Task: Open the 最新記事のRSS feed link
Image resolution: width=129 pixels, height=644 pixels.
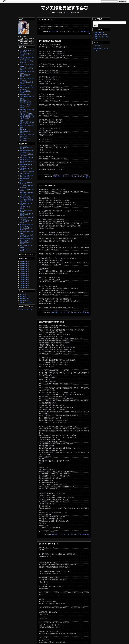Action: (x=99, y=33)
